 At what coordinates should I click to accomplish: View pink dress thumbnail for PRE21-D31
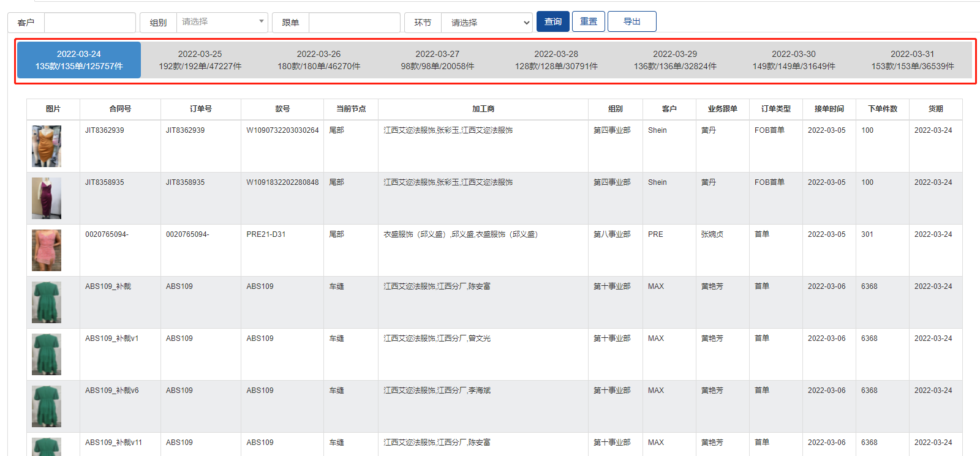pyautogui.click(x=47, y=250)
